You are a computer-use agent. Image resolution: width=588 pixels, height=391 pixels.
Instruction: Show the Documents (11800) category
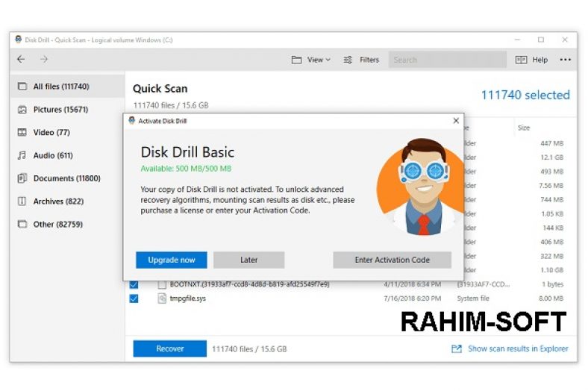[x=67, y=178]
